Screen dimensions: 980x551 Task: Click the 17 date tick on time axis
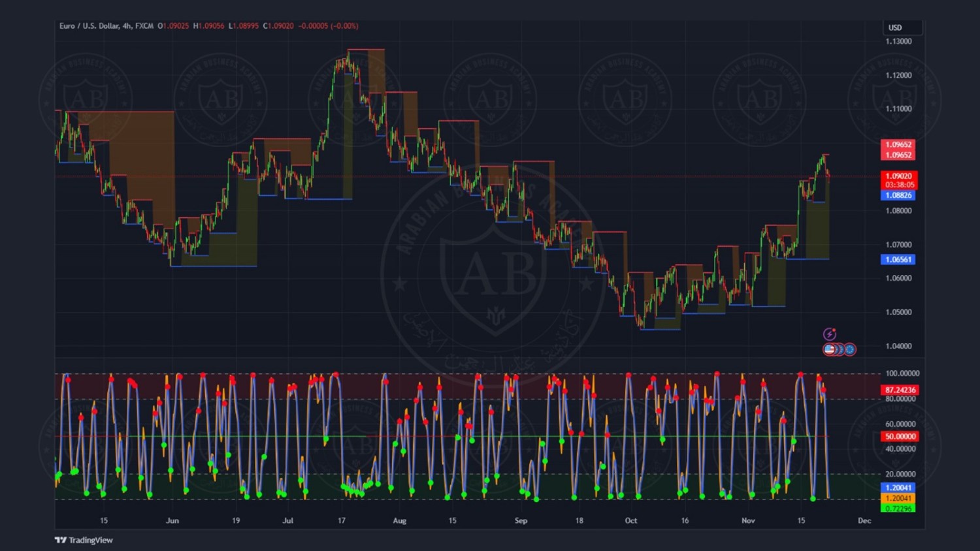tap(342, 520)
